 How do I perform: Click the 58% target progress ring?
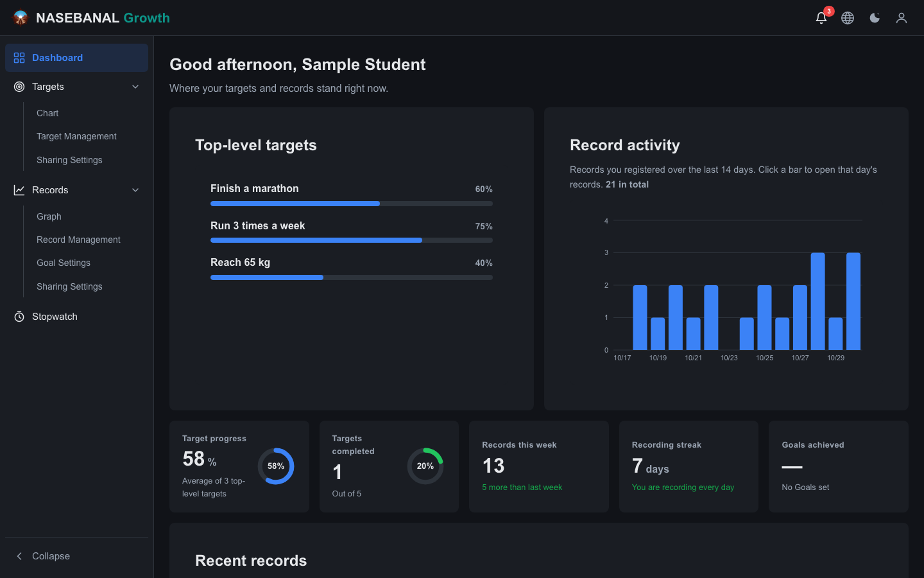(x=276, y=466)
